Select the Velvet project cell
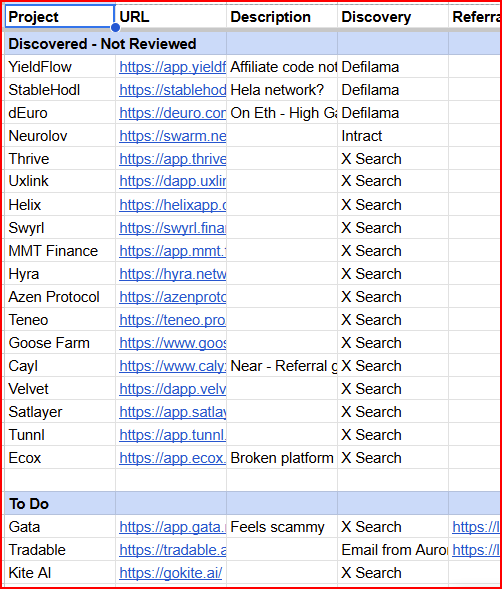This screenshot has height=589, width=502. [x=60, y=389]
